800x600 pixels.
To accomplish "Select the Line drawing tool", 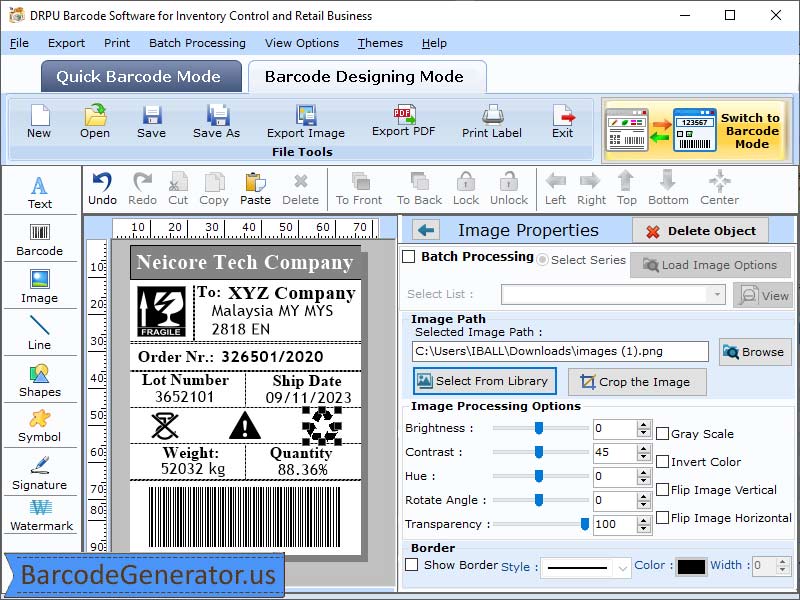I will (x=40, y=333).
